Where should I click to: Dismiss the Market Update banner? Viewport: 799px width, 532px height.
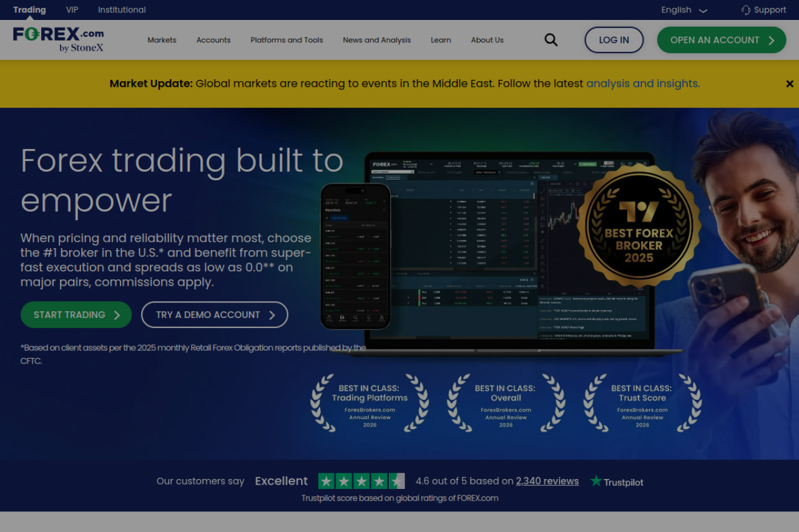pyautogui.click(x=789, y=84)
